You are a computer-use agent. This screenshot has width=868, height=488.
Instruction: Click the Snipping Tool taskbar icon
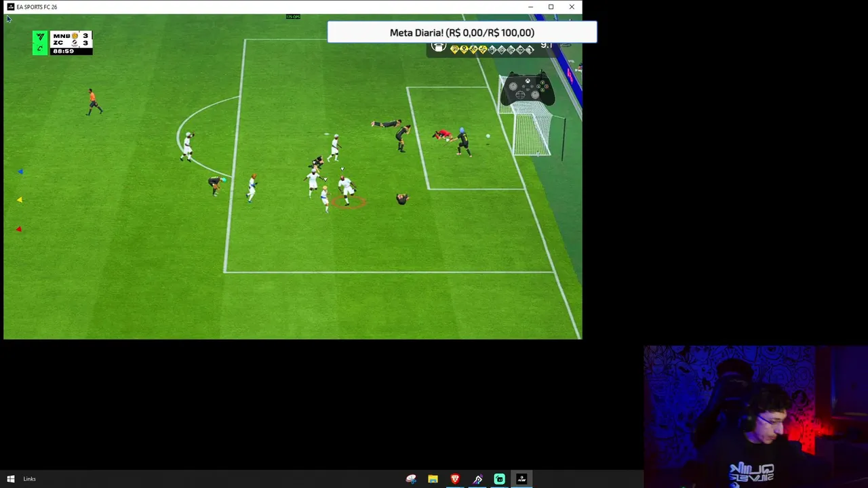click(411, 479)
